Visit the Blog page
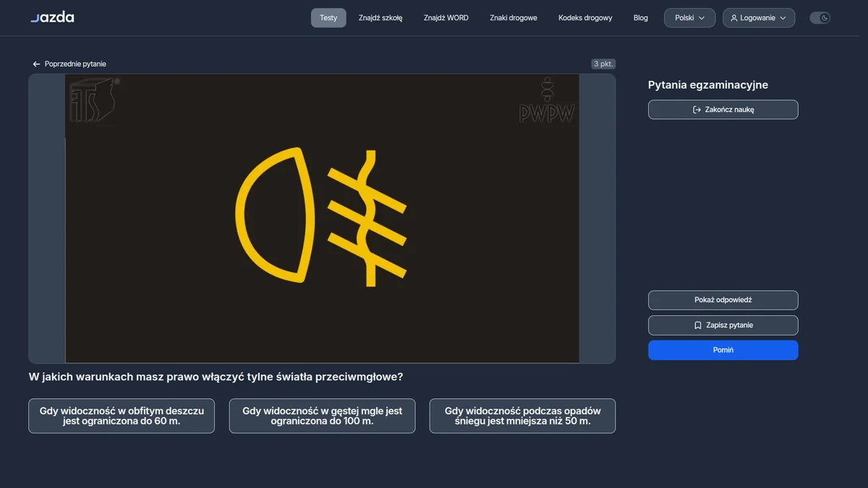This screenshot has height=488, width=868. tap(641, 18)
